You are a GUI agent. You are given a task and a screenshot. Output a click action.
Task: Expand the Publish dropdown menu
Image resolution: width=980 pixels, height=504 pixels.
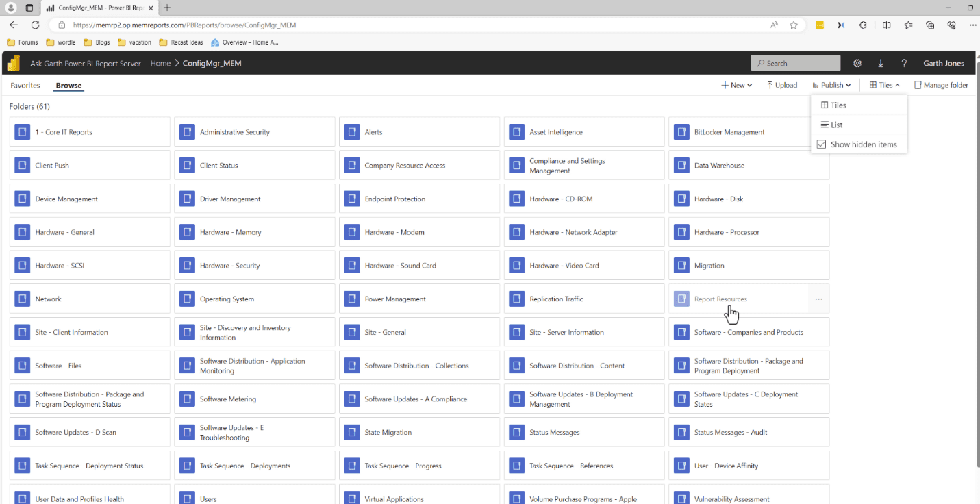pos(832,86)
